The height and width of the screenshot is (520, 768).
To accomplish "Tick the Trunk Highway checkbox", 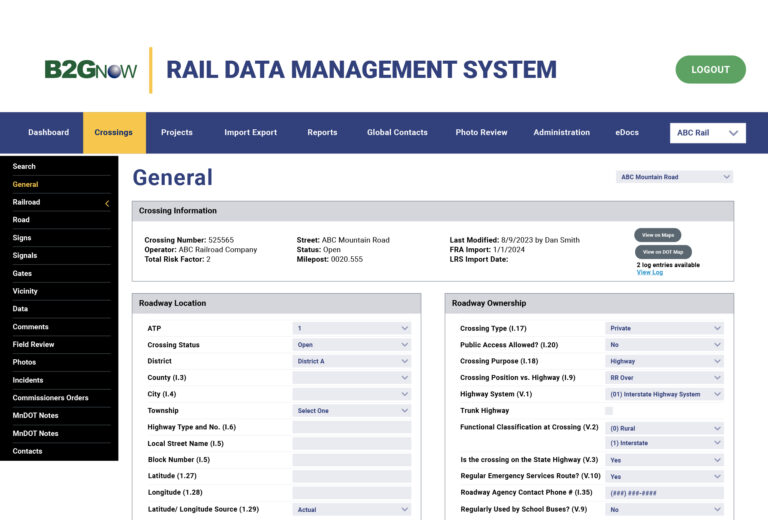I will pos(609,411).
